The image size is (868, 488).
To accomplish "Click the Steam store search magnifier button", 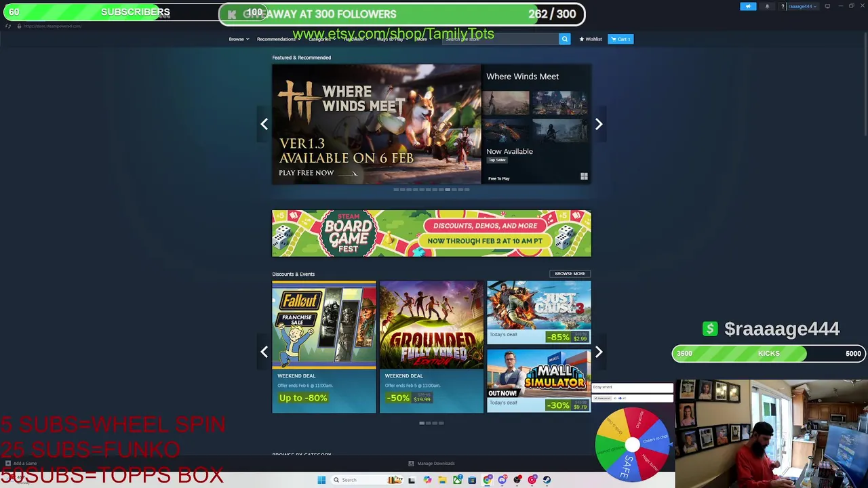I will coord(564,39).
